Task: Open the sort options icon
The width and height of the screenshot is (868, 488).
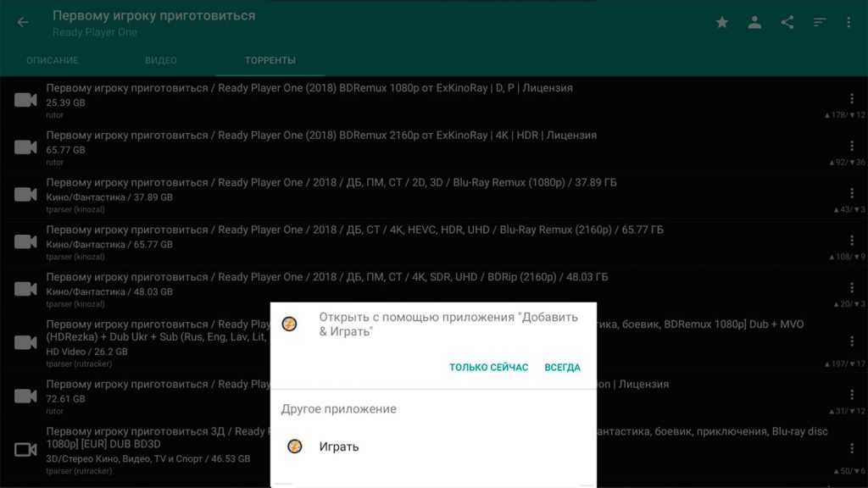Action: [820, 23]
